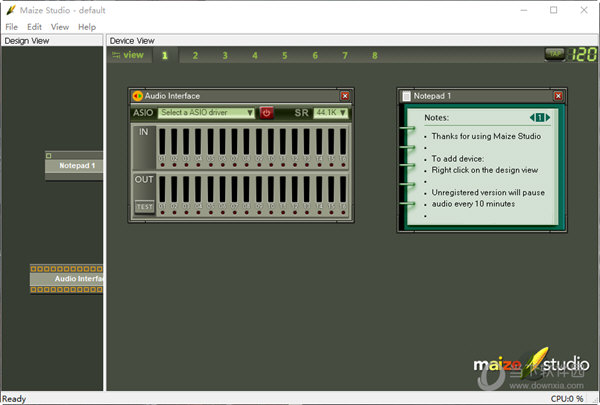Switch to device view tab 8
Image resolution: width=600 pixels, height=405 pixels.
(x=375, y=56)
